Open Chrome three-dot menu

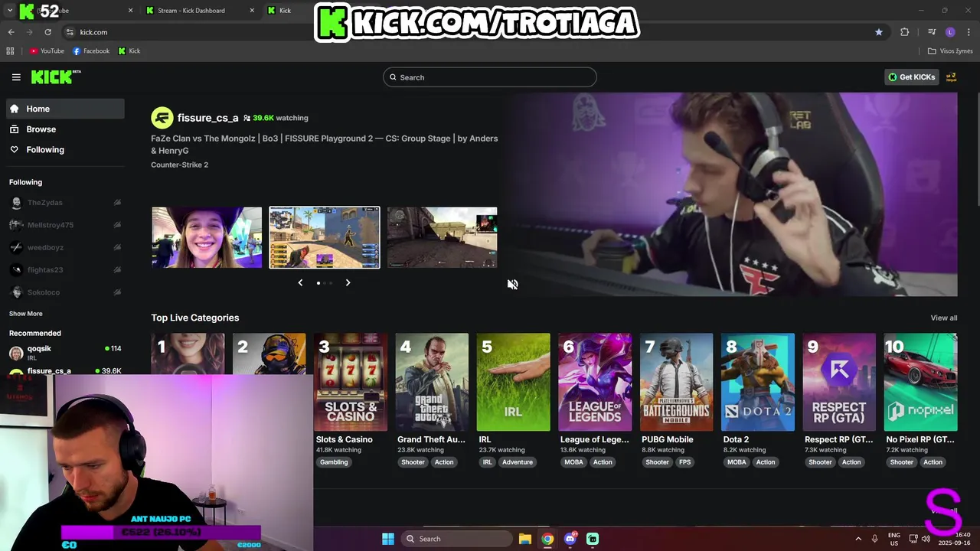pyautogui.click(x=969, y=32)
